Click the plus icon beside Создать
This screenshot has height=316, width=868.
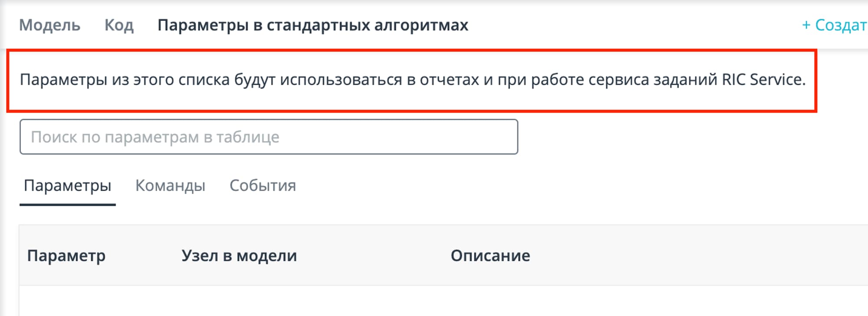coord(806,25)
